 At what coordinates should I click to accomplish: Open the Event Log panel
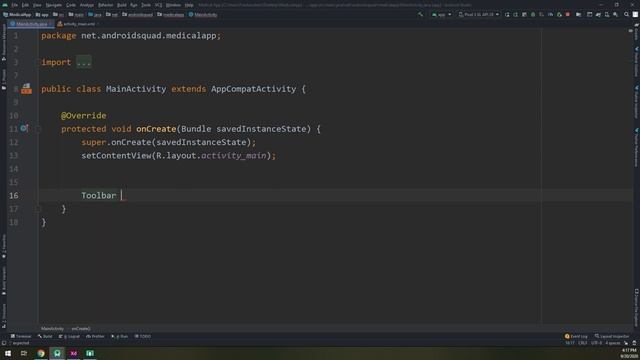[576, 336]
